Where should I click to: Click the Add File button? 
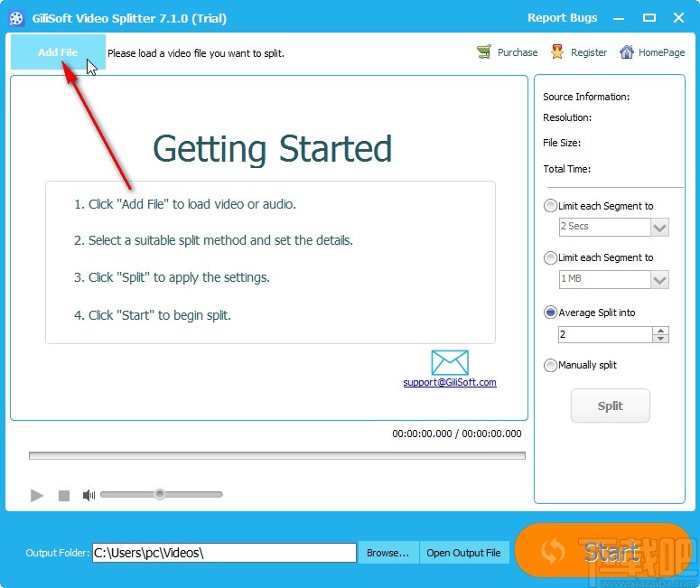pos(58,52)
